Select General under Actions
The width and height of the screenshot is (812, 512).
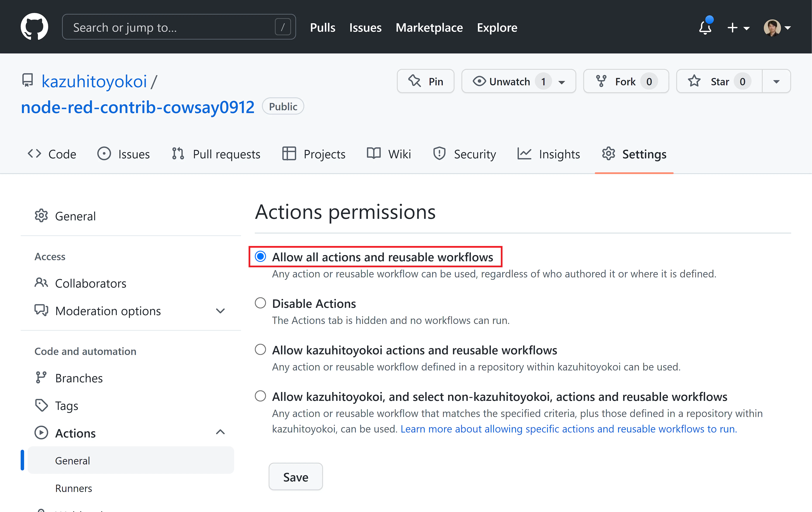pos(131,460)
